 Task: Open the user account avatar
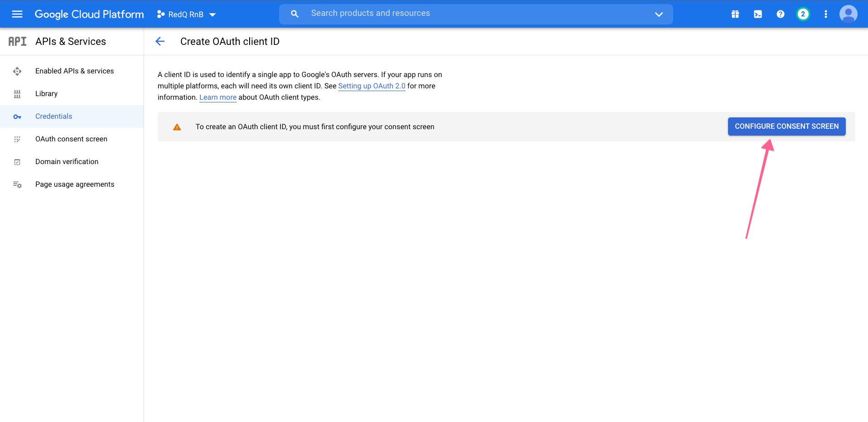pyautogui.click(x=849, y=14)
